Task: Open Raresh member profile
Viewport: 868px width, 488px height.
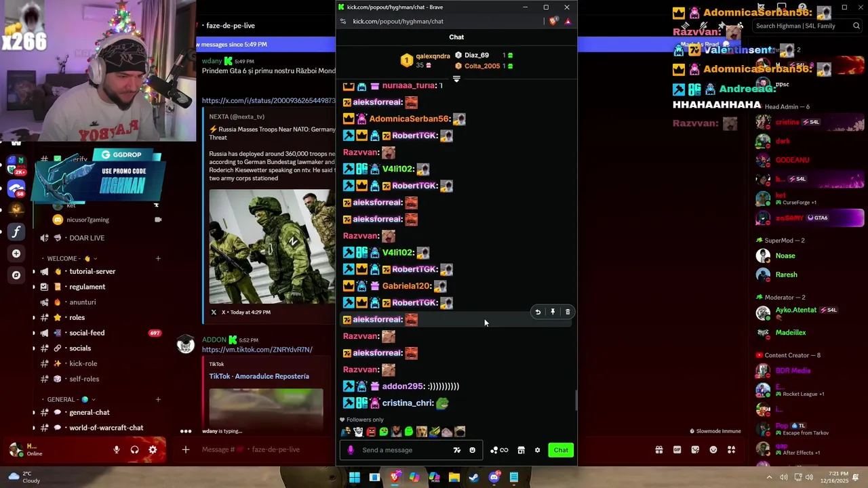Action: 786,274
